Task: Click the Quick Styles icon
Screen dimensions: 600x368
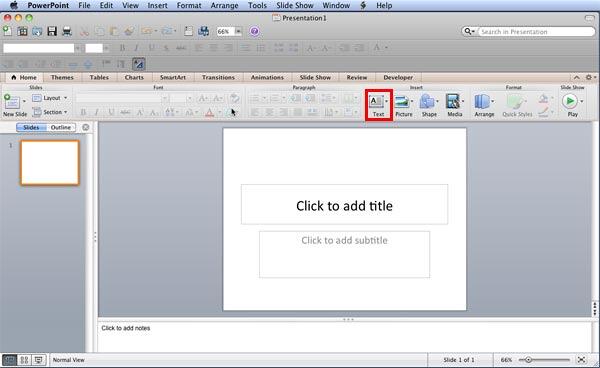Action: pos(515,102)
